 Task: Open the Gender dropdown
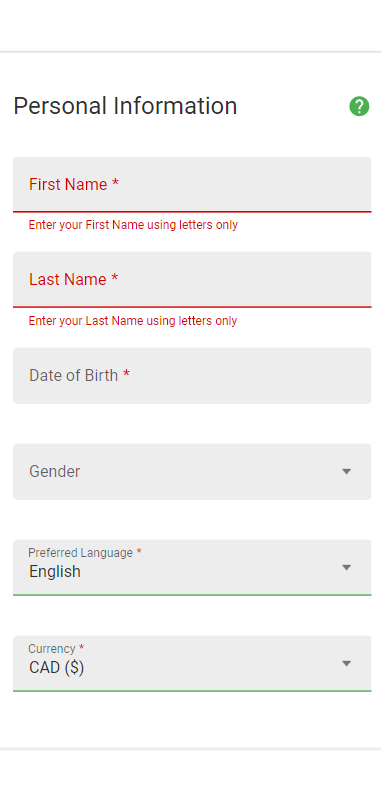[192, 471]
